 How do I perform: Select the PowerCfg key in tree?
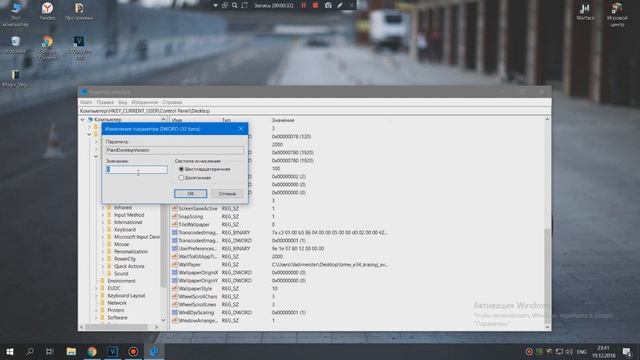coord(124,259)
